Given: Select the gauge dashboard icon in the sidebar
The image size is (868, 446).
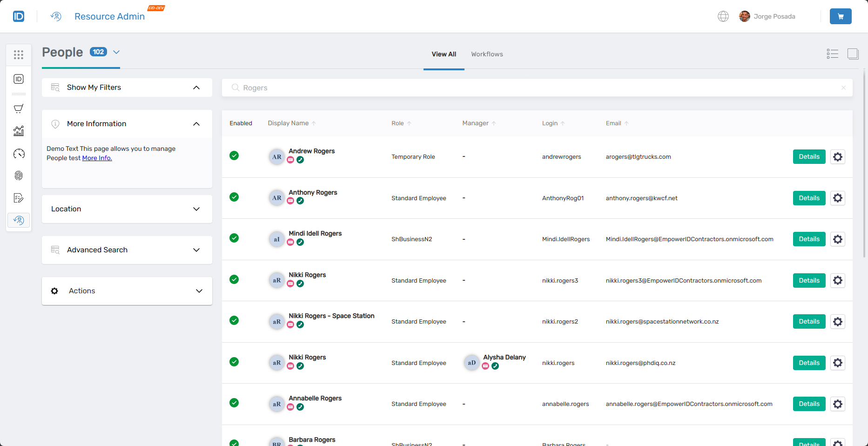Looking at the screenshot, I should (x=19, y=153).
